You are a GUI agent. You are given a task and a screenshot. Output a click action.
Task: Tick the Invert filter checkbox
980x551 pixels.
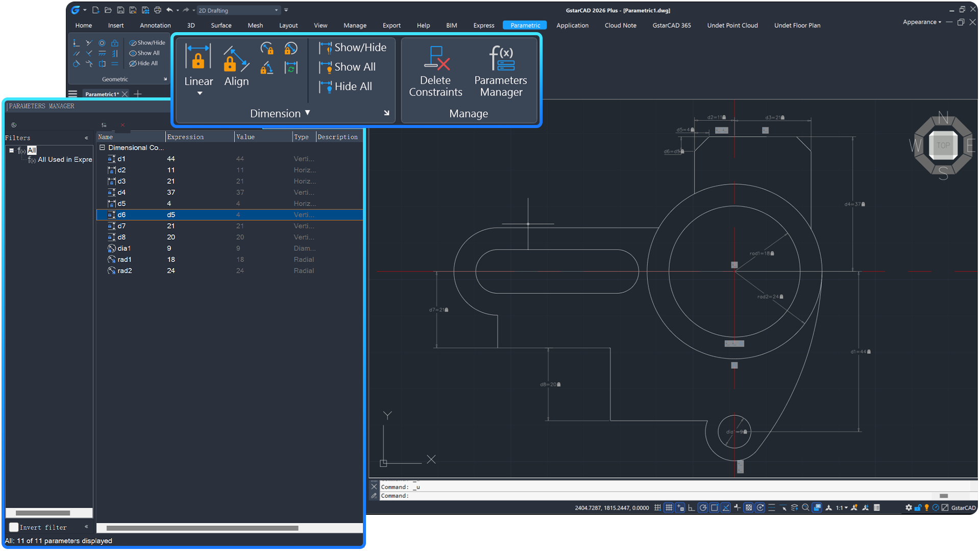point(14,527)
